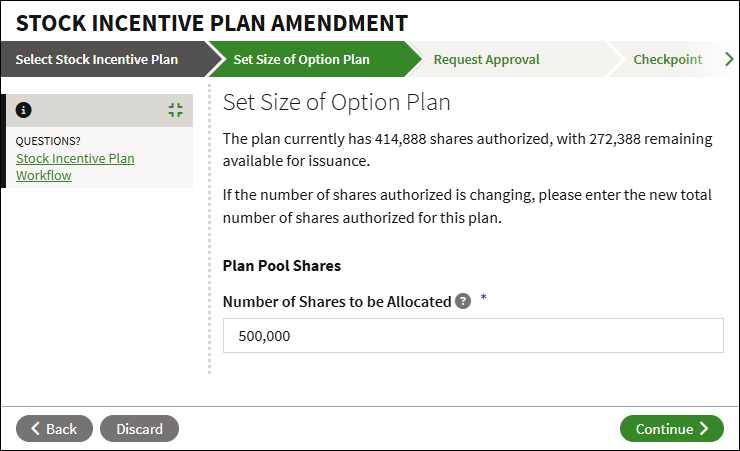This screenshot has width=740, height=451.
Task: Click the green Continue button
Action: 672,428
